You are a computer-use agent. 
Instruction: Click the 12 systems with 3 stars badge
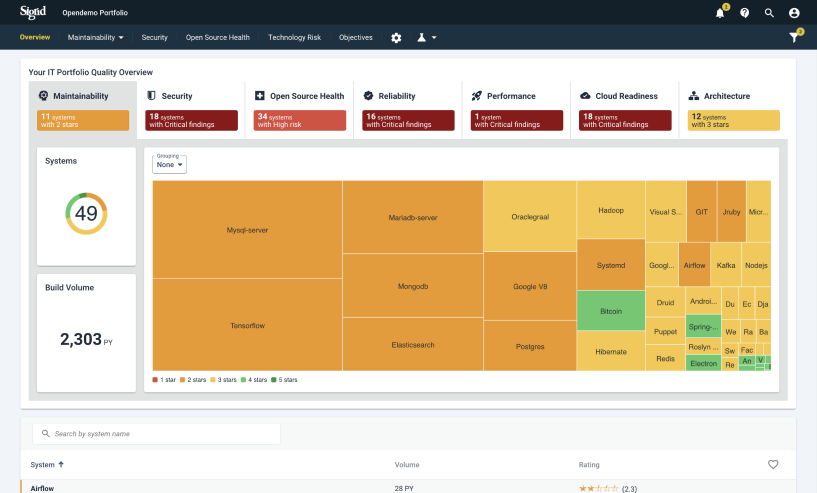tap(734, 120)
